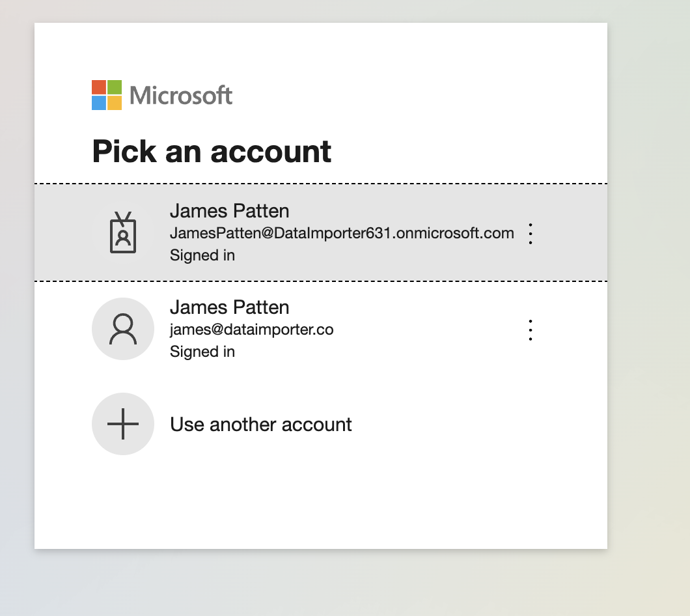Viewport: 690px width, 616px height.
Task: Select james@dataimporter.co email text
Action: (252, 329)
